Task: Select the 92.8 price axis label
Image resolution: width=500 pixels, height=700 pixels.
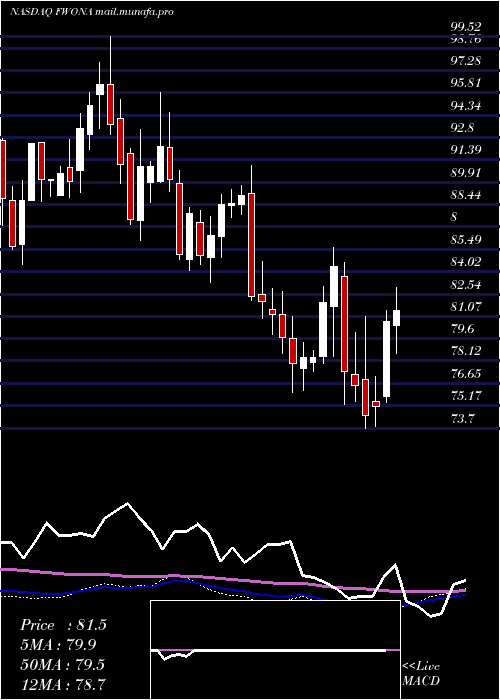Action: pyautogui.click(x=462, y=128)
